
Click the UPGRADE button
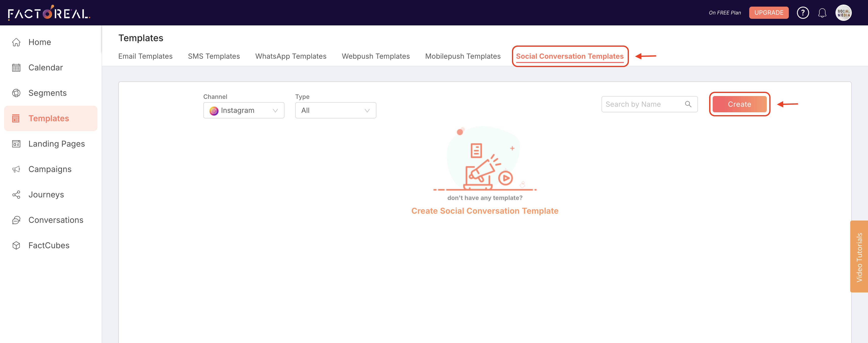click(x=769, y=13)
